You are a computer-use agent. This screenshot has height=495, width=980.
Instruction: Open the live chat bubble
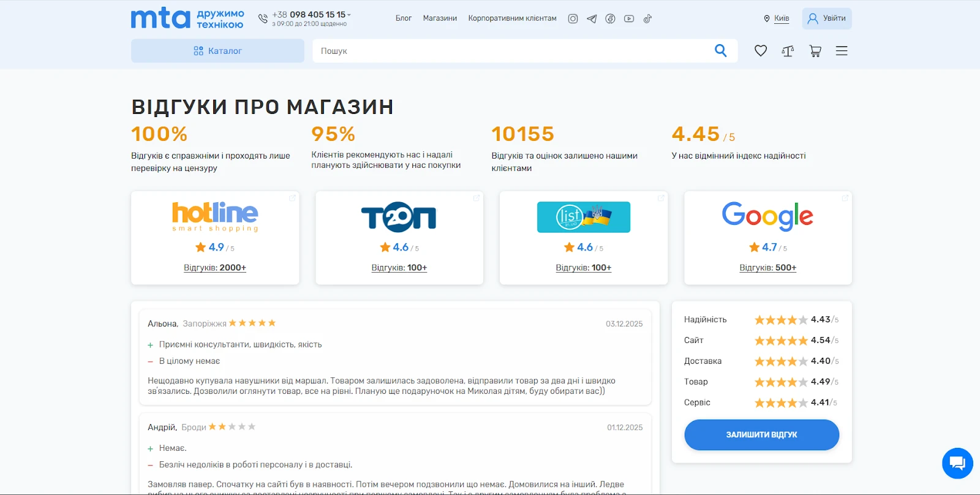pos(957,463)
